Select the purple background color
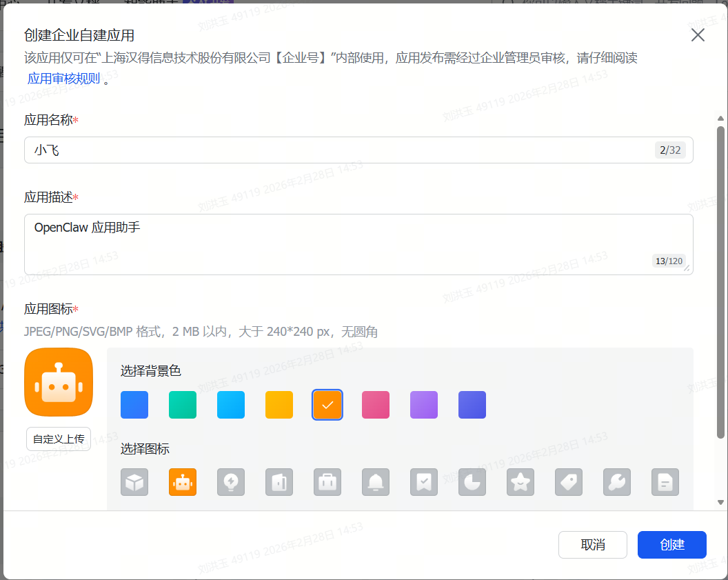Screen dimensions: 728x580 [x=424, y=405]
